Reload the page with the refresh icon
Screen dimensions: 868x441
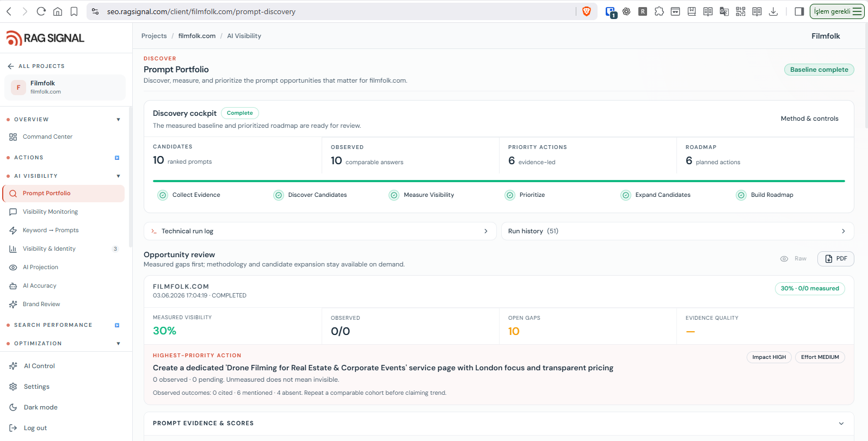pos(41,11)
